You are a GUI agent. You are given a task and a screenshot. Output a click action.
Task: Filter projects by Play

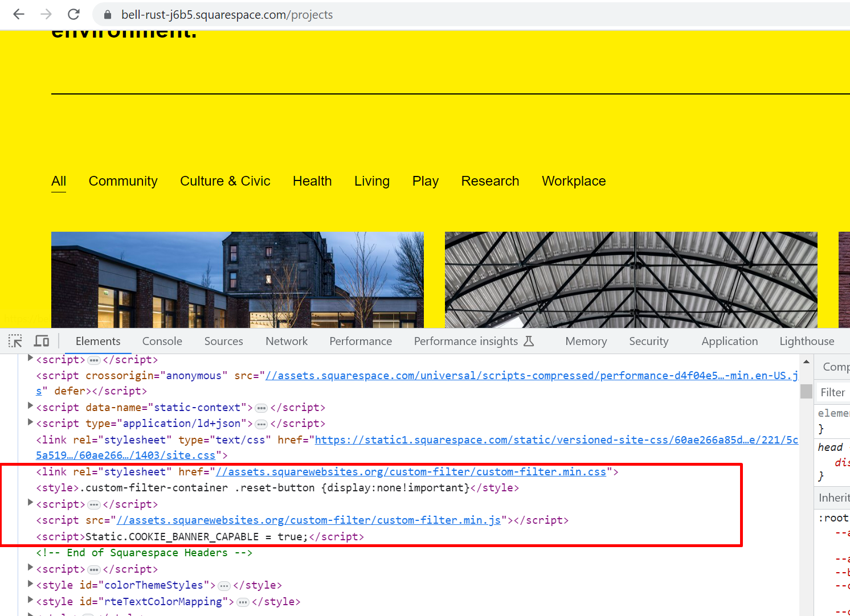426,181
